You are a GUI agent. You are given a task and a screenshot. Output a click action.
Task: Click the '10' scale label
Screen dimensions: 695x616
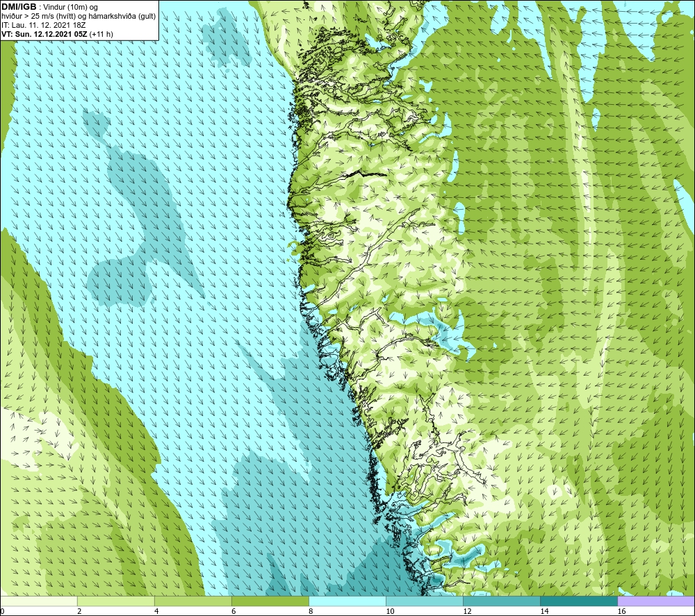pyautogui.click(x=390, y=612)
